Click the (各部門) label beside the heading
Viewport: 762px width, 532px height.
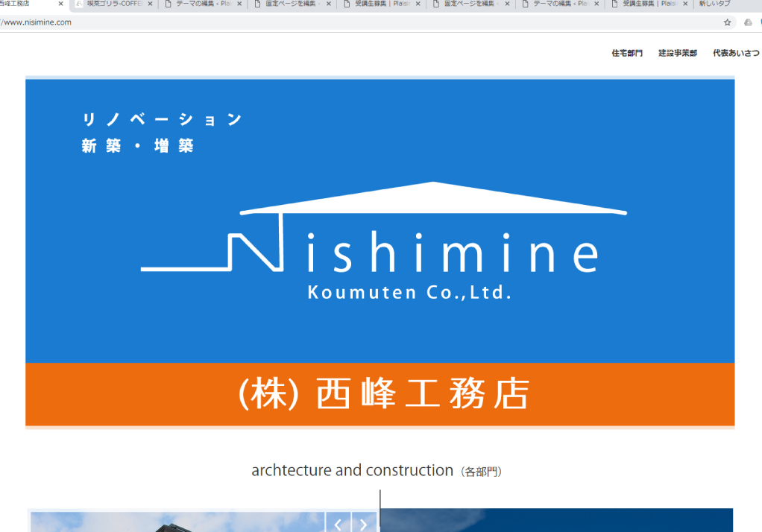(481, 472)
